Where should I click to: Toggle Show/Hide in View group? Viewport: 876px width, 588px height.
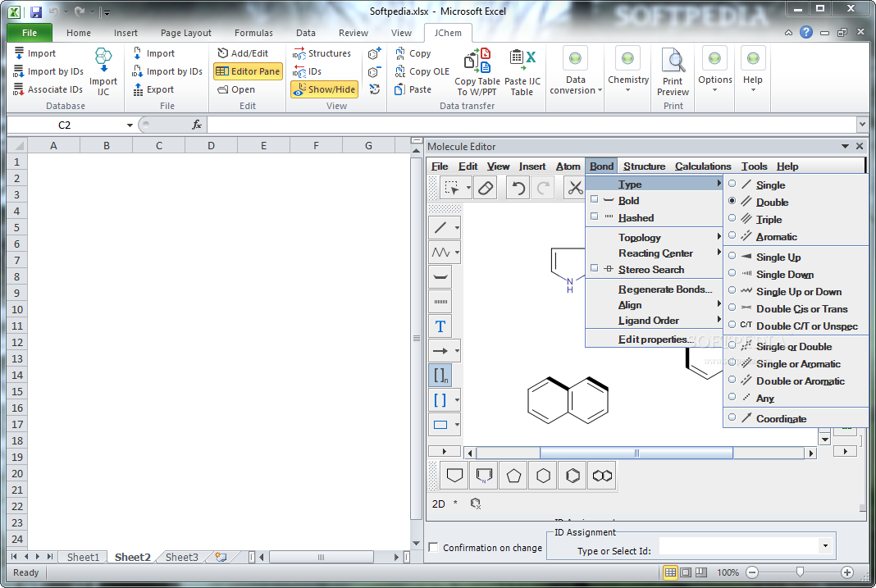tap(324, 89)
